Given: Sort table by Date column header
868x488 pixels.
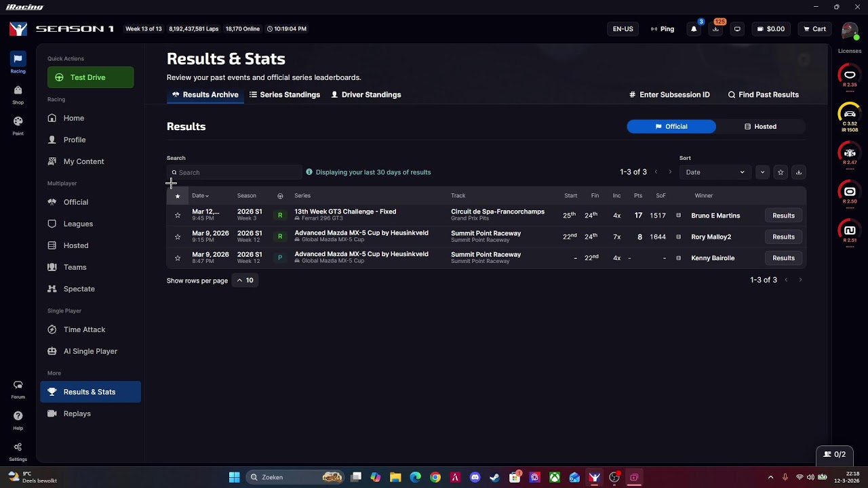Looking at the screenshot, I should point(200,196).
